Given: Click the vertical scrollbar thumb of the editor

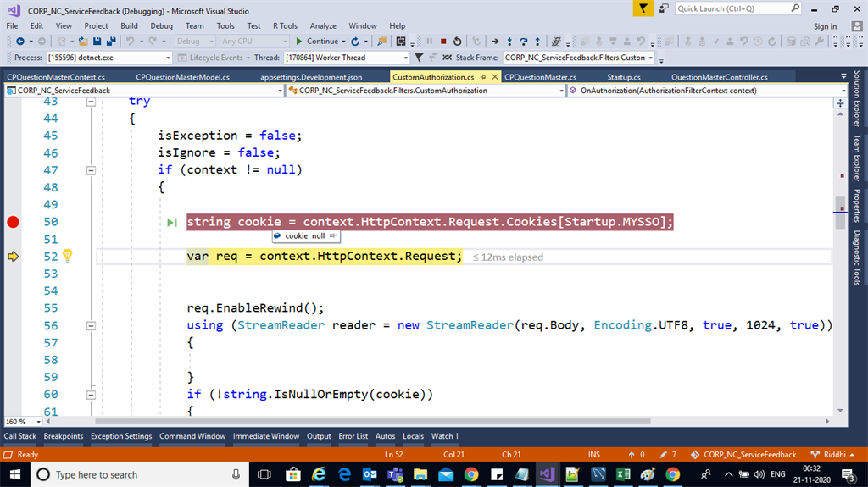Looking at the screenshot, I should click(x=840, y=212).
